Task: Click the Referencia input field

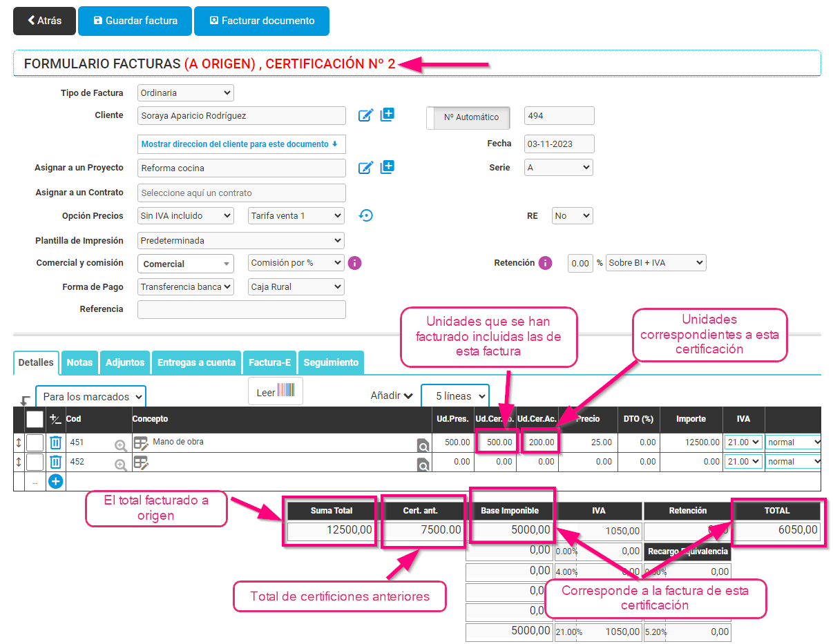Action: (x=241, y=309)
